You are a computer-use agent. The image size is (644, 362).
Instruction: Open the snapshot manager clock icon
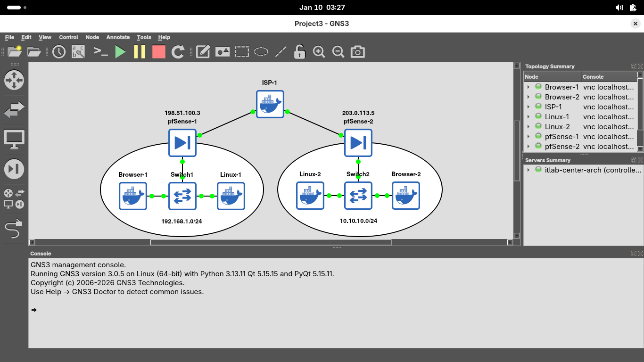(59, 52)
